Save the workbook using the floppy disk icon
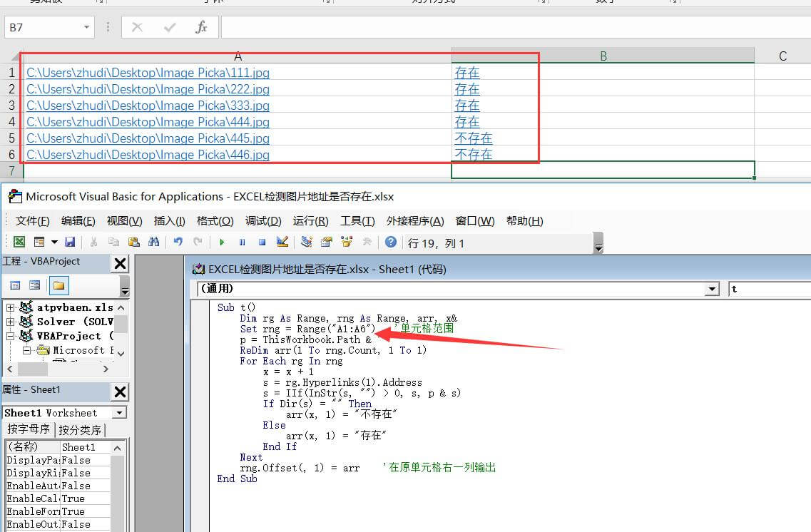The height and width of the screenshot is (532, 811). pyautogui.click(x=70, y=242)
